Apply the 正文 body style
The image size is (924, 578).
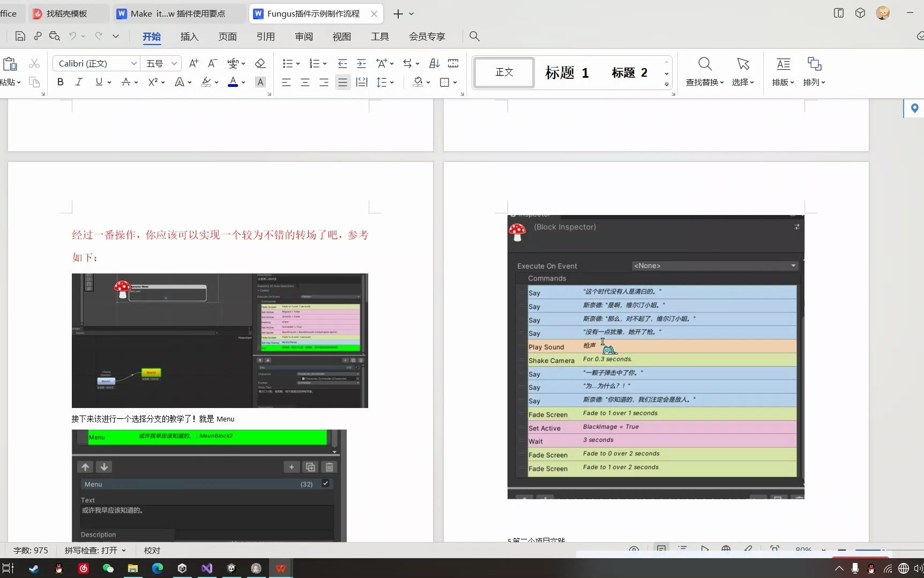[x=504, y=72]
